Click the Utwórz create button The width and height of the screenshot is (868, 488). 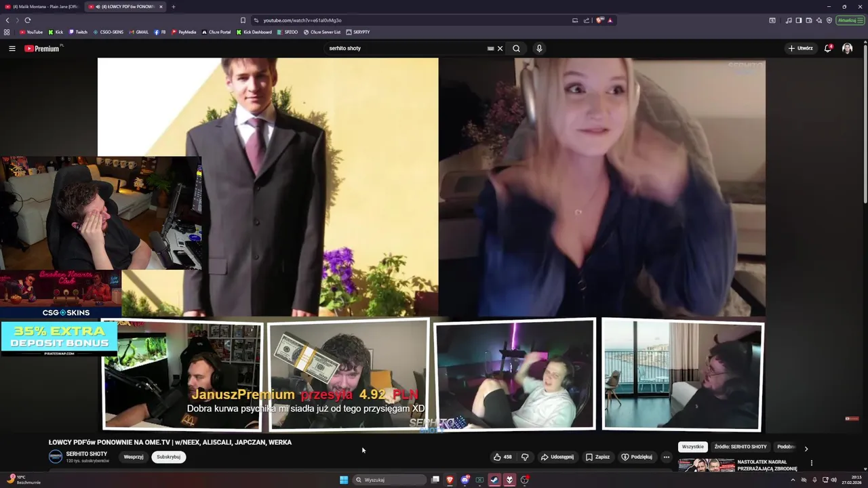(x=801, y=48)
